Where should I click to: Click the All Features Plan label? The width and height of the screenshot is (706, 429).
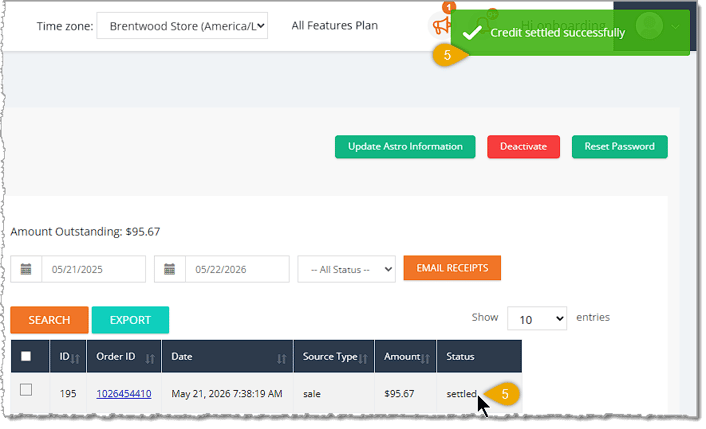click(x=335, y=26)
